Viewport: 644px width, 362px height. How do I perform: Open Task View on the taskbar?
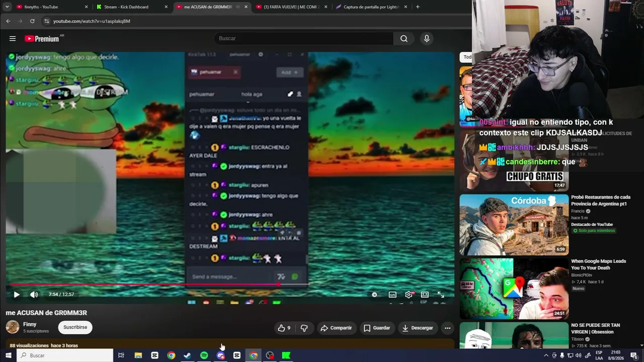coord(121,355)
